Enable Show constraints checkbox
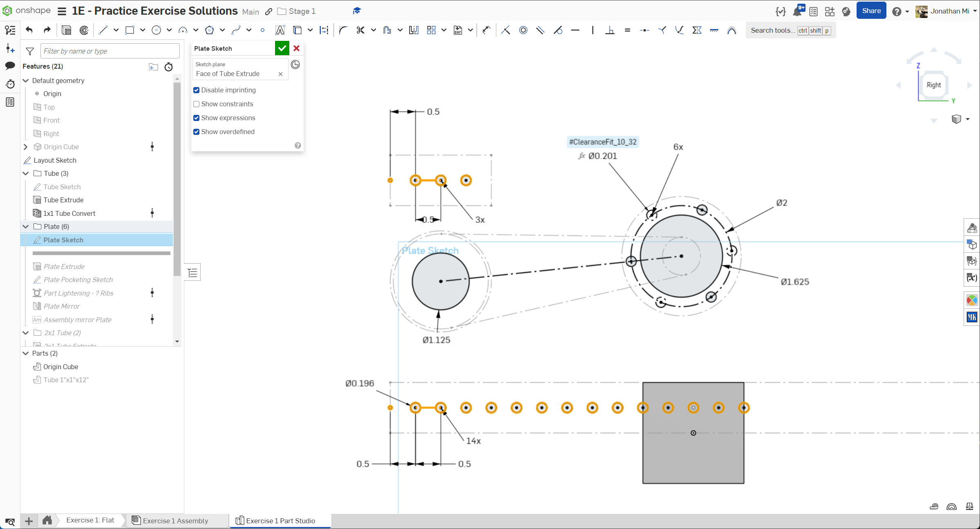This screenshot has width=980, height=529. tap(197, 104)
